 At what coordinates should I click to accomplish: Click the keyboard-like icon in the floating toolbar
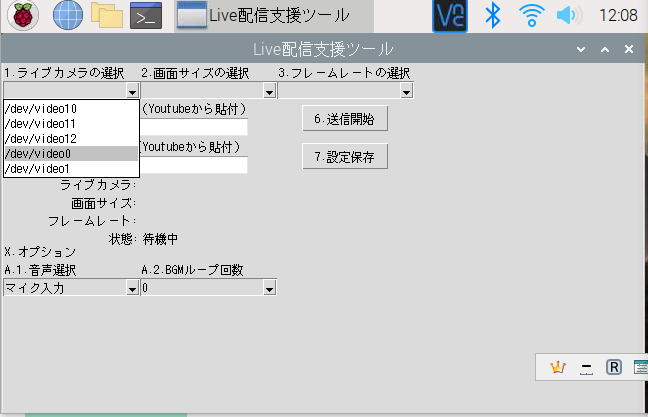[x=641, y=367]
